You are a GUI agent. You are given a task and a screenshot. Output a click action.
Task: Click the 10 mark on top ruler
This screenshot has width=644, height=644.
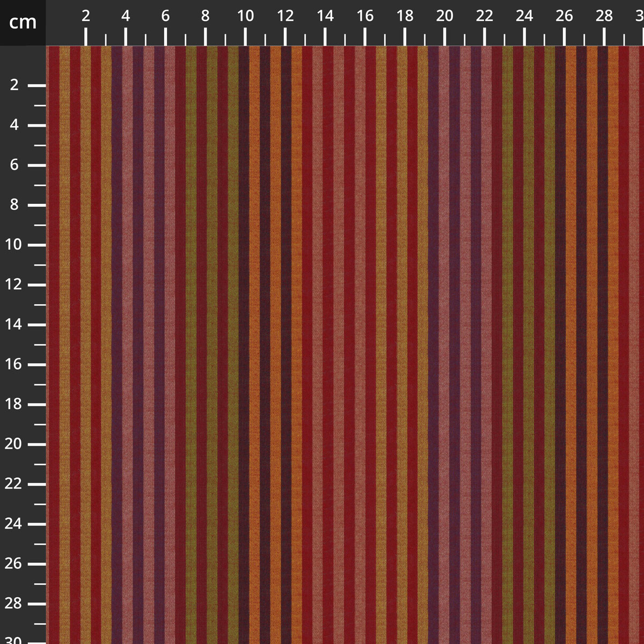(x=245, y=17)
